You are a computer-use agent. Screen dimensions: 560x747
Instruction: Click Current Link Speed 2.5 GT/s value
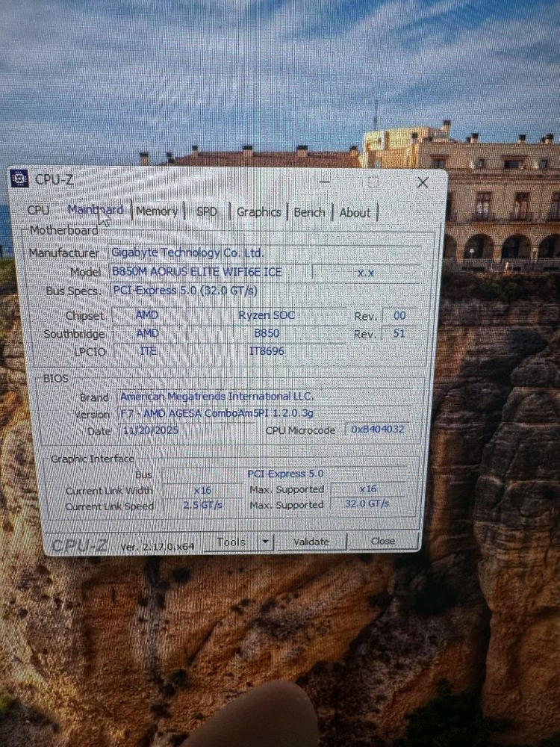click(202, 505)
